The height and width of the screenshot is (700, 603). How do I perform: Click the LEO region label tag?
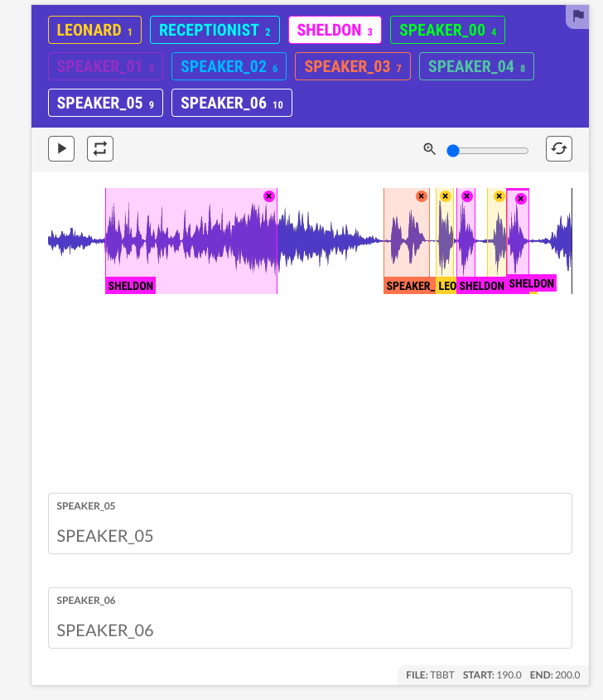point(446,286)
